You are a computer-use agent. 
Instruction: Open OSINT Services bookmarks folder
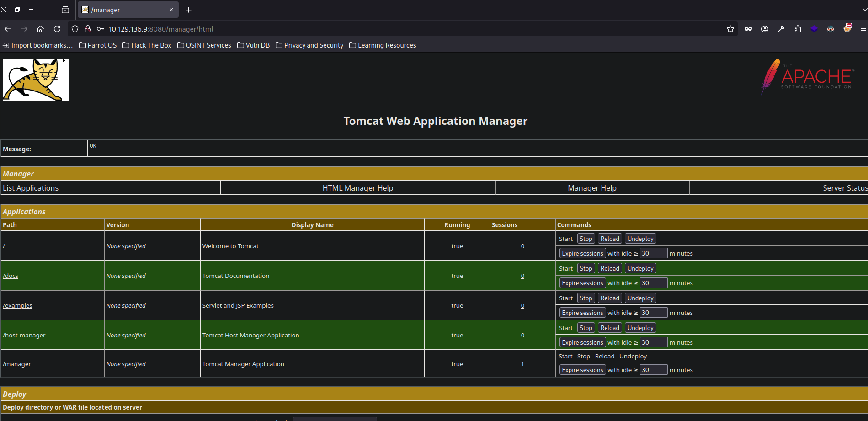(204, 45)
